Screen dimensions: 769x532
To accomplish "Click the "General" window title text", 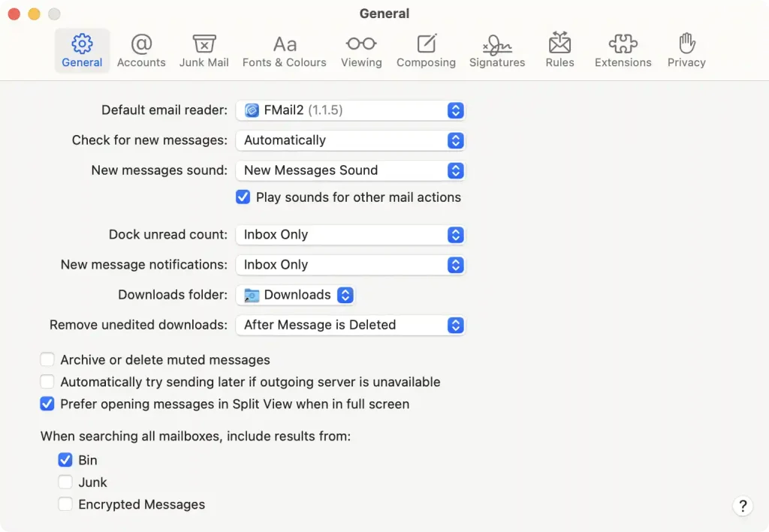I will [384, 14].
